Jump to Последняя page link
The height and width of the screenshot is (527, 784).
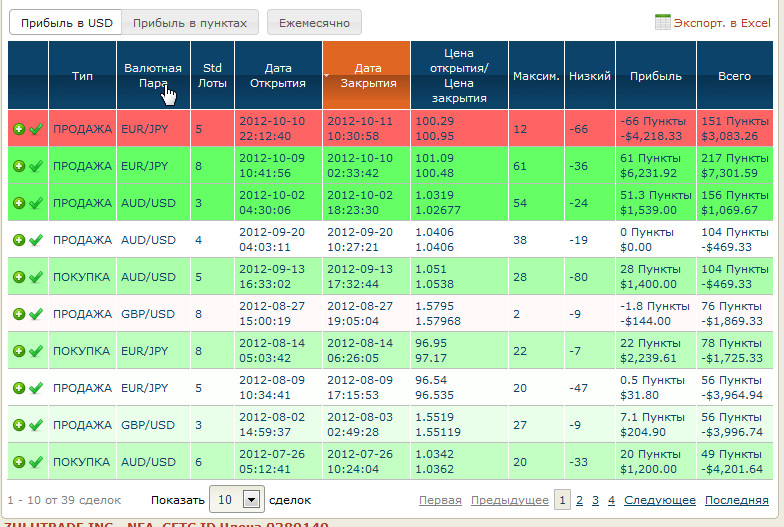[736, 500]
